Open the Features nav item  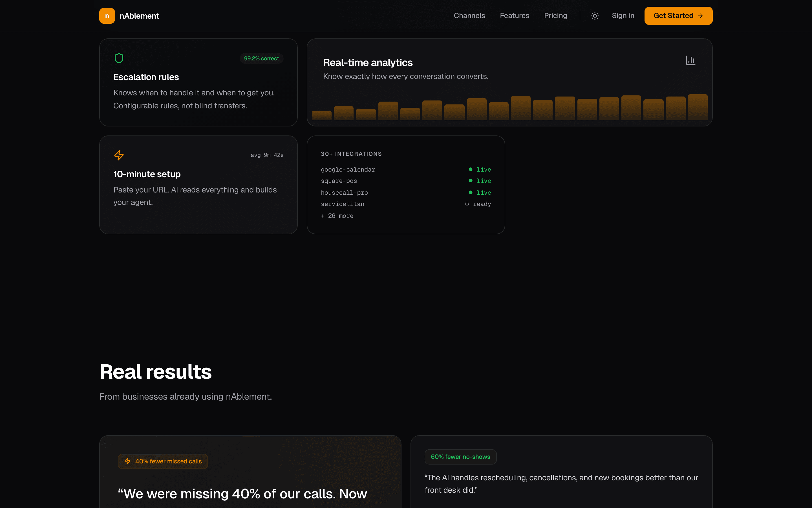[514, 16]
